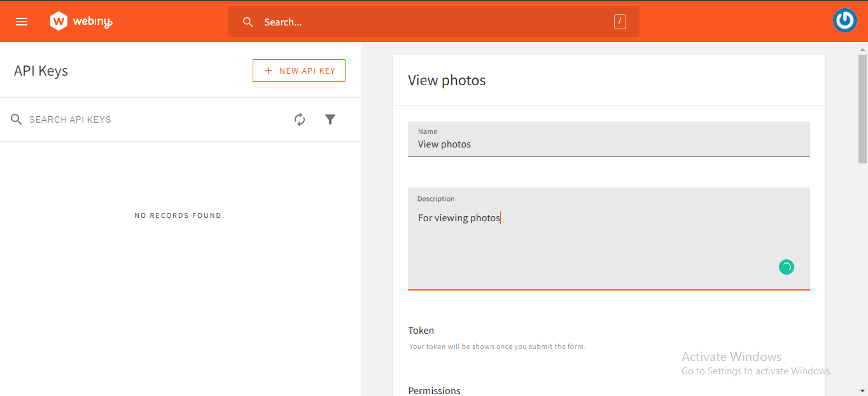Screen dimensions: 868x396
Task: Click the scrollbar down arrow
Action: coord(862,390)
